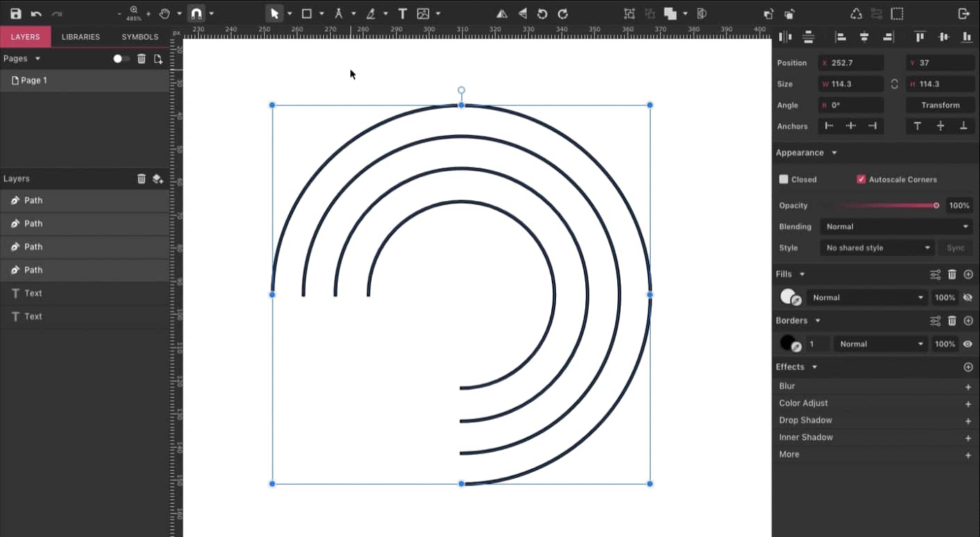This screenshot has width=980, height=537.
Task: Select the Pencil drawing tool
Action: pyautogui.click(x=371, y=13)
